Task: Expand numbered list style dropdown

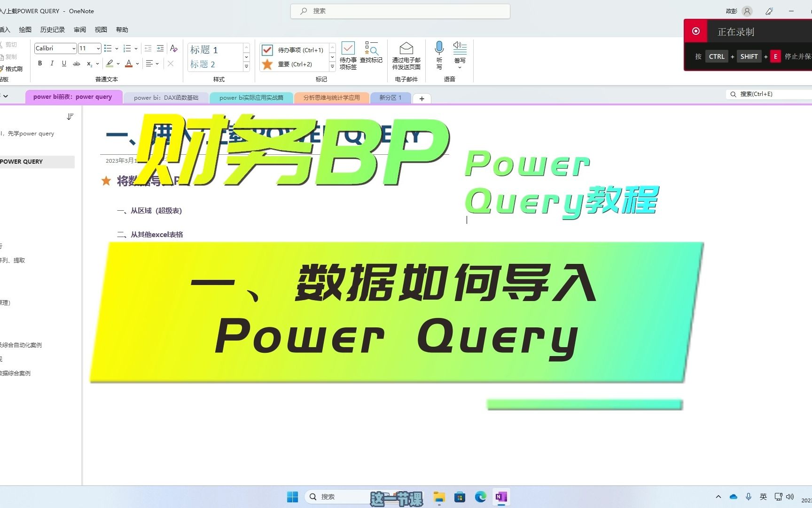Action: click(136, 48)
